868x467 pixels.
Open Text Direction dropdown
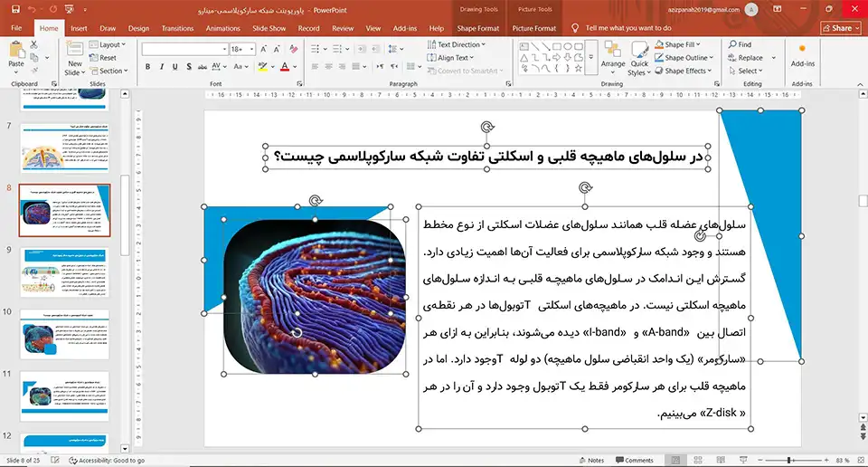pos(457,44)
